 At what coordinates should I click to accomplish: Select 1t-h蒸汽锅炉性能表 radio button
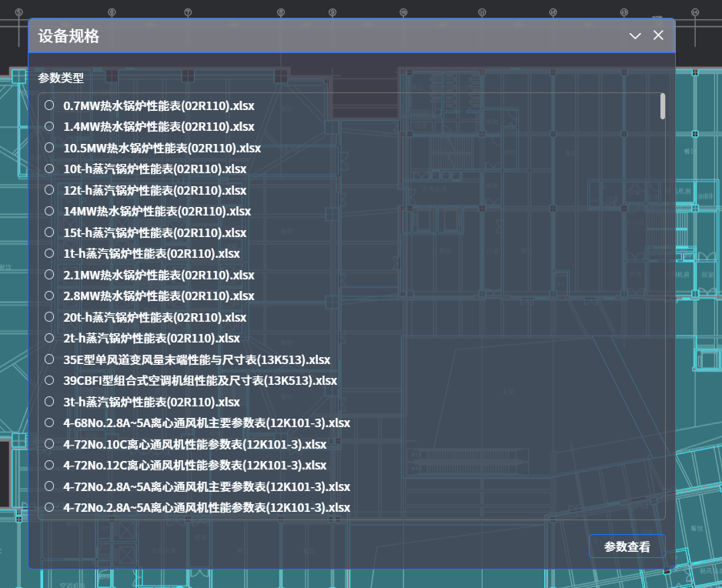click(x=49, y=253)
